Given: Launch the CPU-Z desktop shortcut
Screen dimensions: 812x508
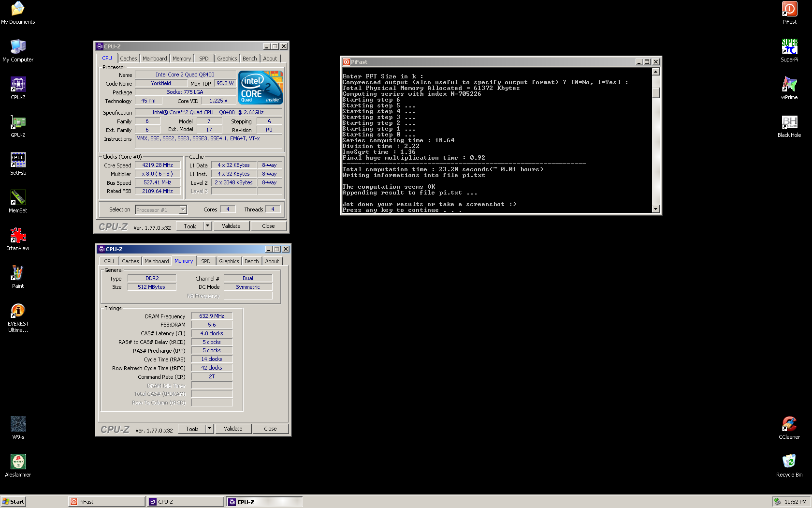Looking at the screenshot, I should [x=18, y=88].
